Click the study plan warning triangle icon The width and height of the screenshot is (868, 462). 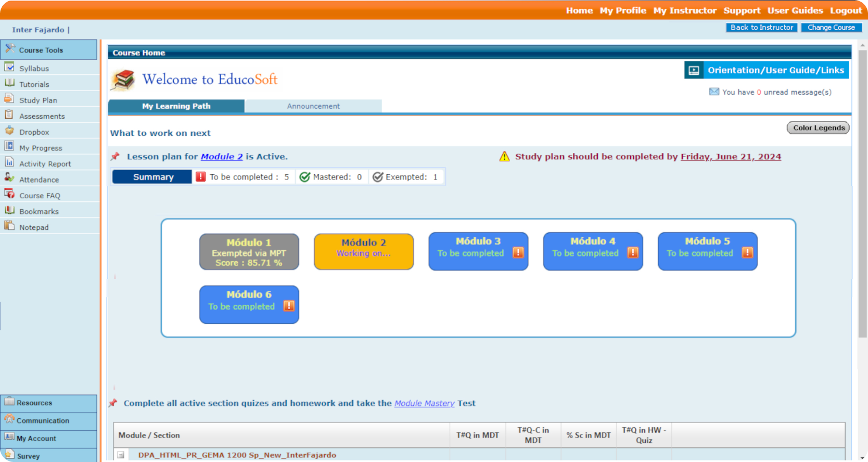click(504, 157)
